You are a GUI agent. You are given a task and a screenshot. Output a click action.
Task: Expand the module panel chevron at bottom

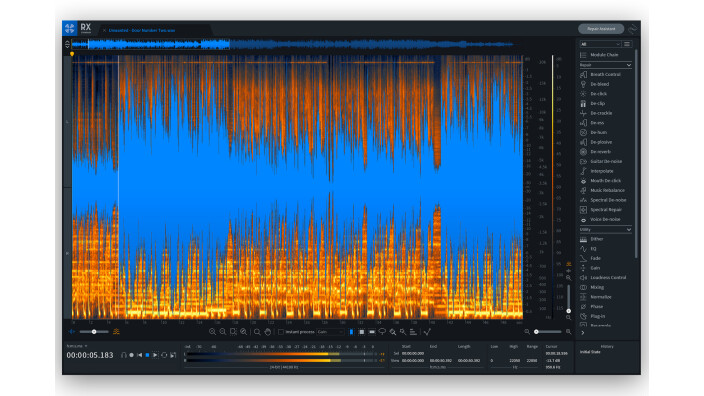[x=583, y=333]
